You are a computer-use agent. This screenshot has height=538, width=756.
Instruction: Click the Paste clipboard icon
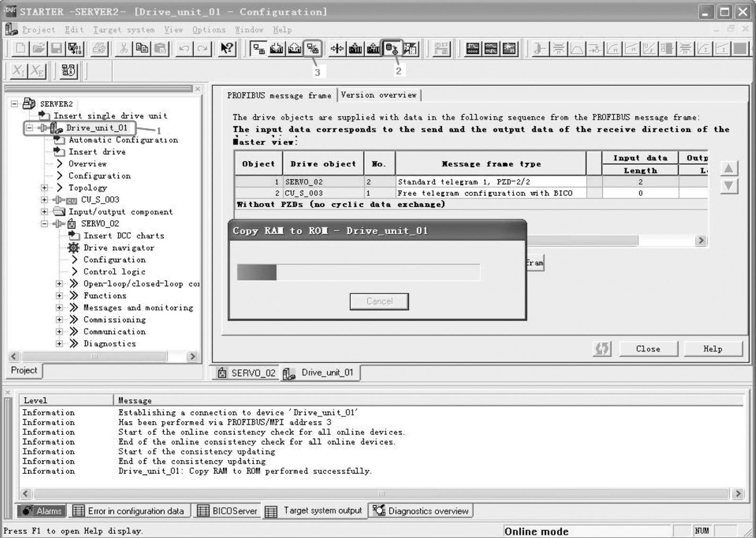(161, 48)
